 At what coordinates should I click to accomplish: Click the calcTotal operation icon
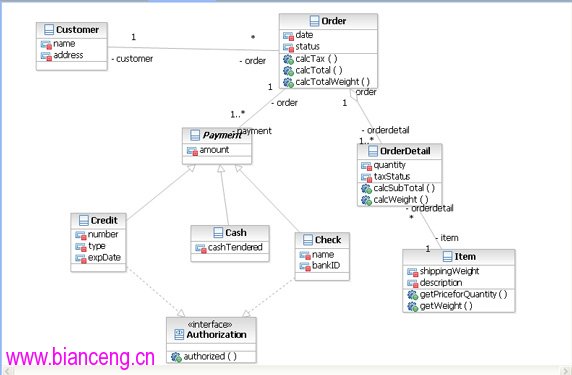pos(288,71)
